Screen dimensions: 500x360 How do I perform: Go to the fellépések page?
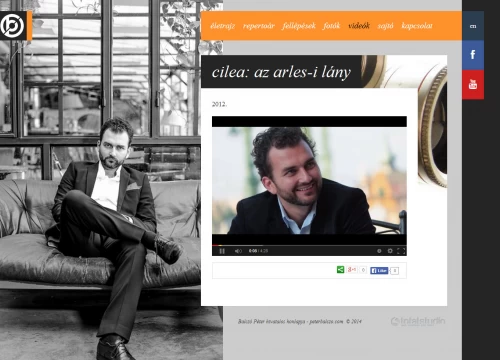click(x=299, y=26)
